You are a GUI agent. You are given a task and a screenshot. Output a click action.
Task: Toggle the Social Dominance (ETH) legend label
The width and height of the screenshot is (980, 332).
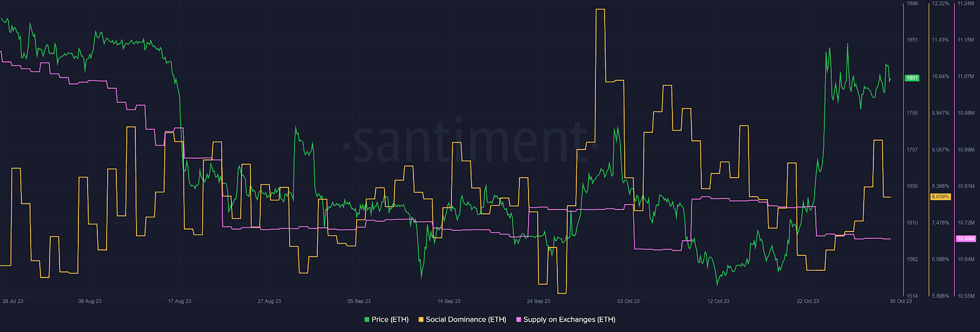tap(466, 320)
